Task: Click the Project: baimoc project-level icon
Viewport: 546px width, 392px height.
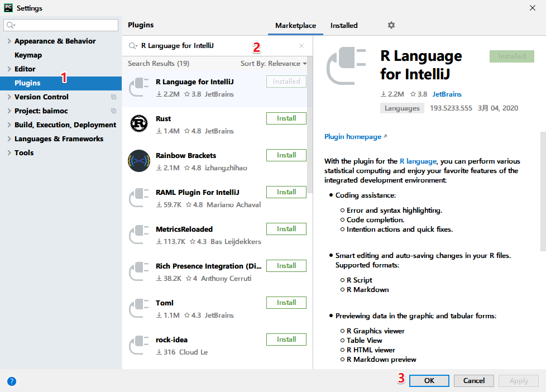Action: (113, 111)
